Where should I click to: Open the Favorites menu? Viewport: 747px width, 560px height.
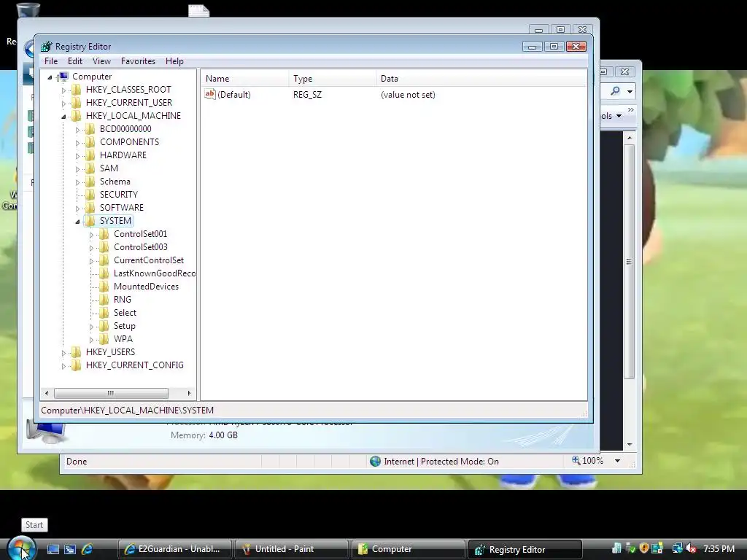[x=138, y=61]
